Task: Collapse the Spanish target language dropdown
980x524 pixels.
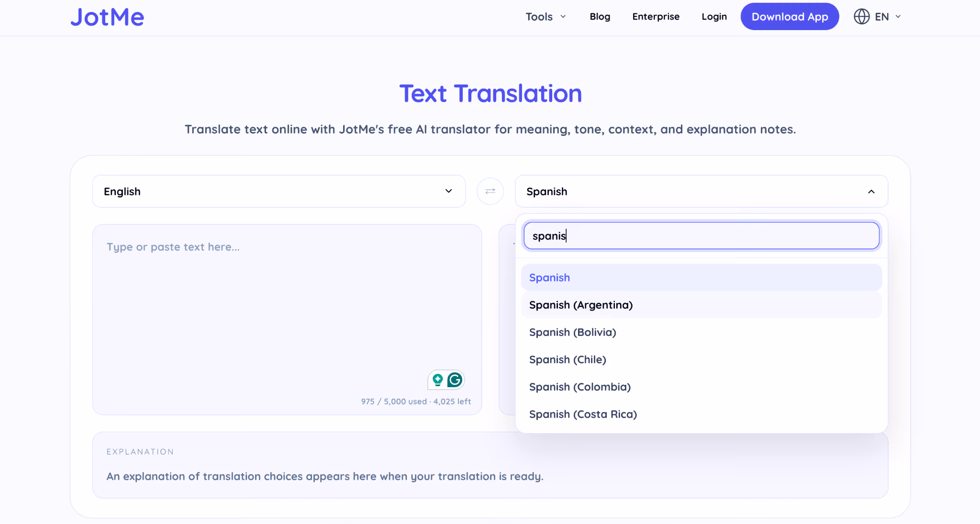Action: [702, 191]
